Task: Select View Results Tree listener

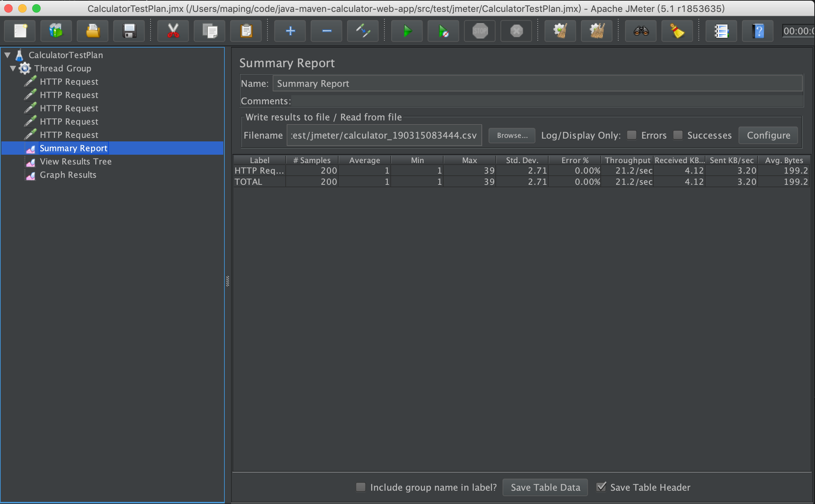Action: pyautogui.click(x=75, y=161)
